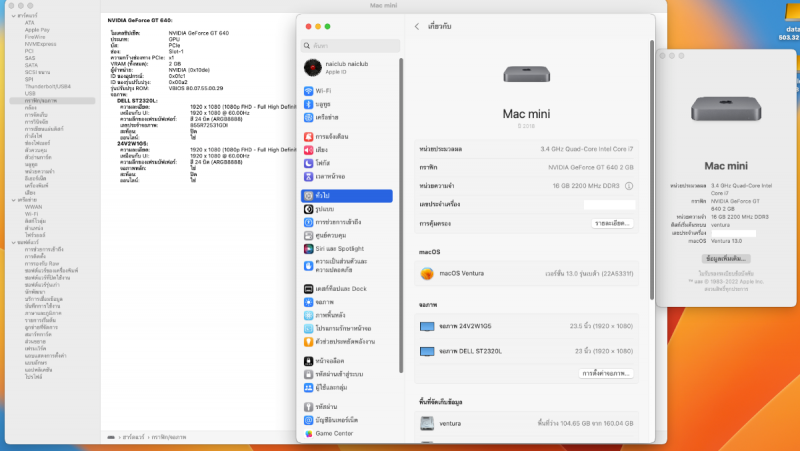Click 'NVIDIA GeForce GT 640 2 GB' value
800x451 pixels.
(x=591, y=167)
